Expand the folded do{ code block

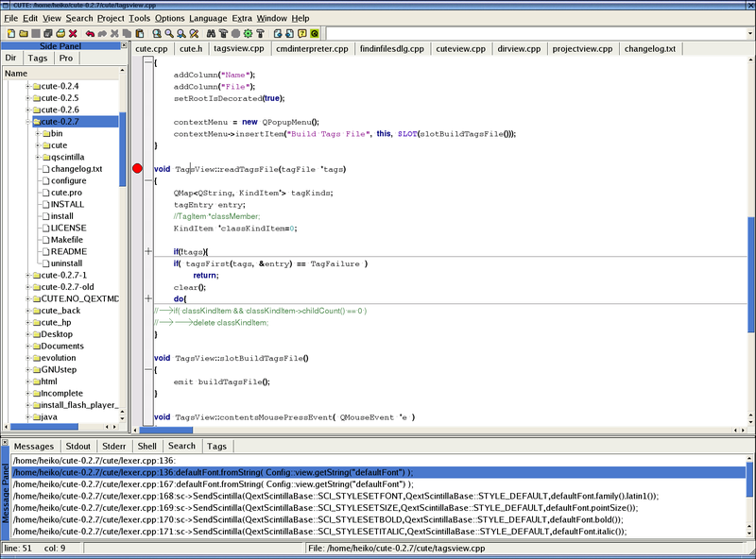(148, 298)
